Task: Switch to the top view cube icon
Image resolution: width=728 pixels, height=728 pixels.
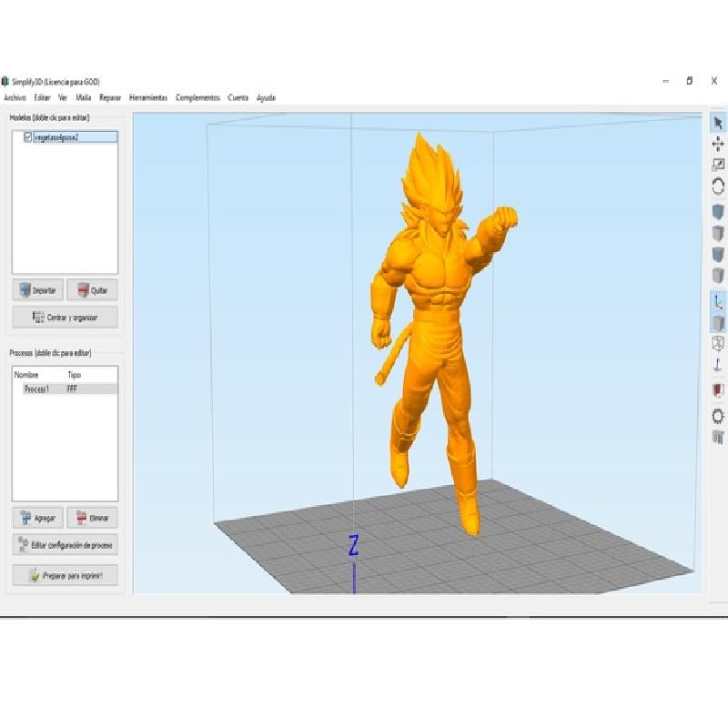Action: tap(718, 233)
